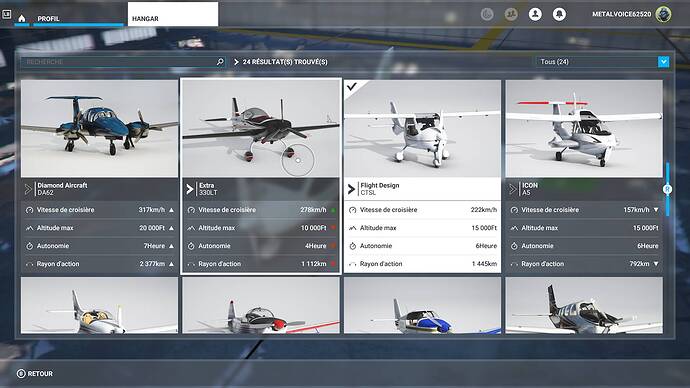The height and width of the screenshot is (388, 690).
Task: Select the Flight Design CTSL thumbnail
Action: point(422,128)
